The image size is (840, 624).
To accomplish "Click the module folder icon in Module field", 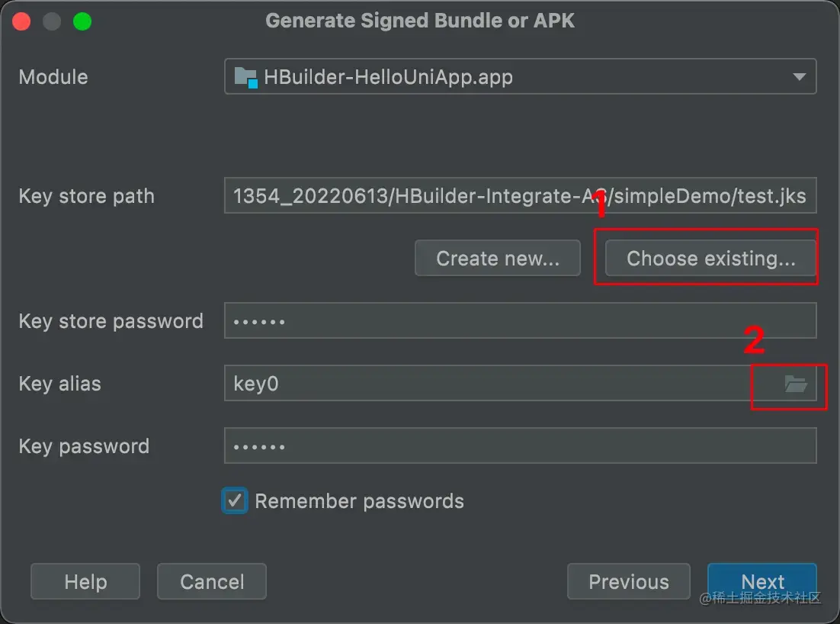I will tap(246, 78).
